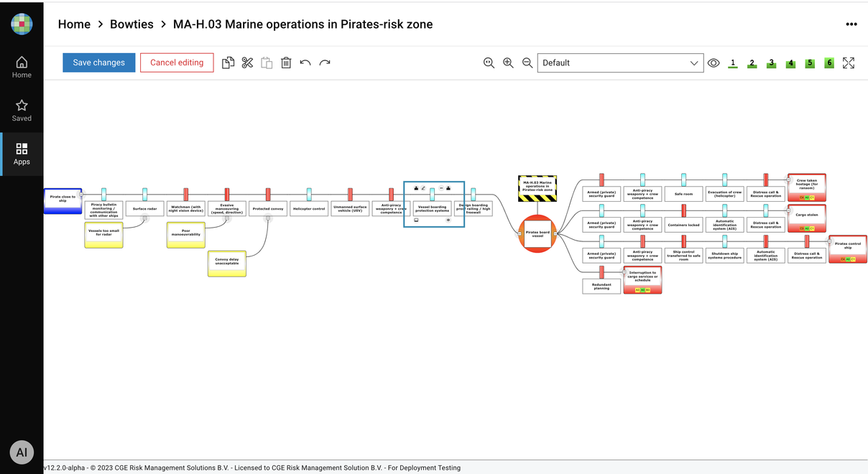Zoom out of the bowtie diagram
Screen dimensions: 868x474
(x=527, y=62)
